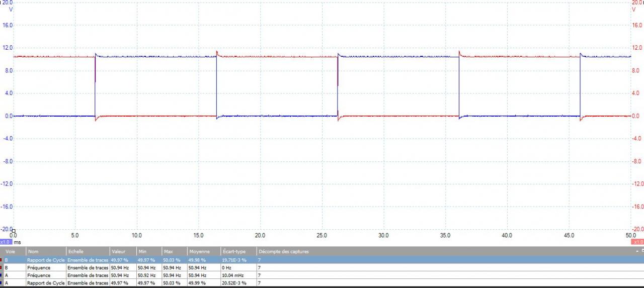644x288 pixels.
Task: Click the Echelle column header
Action: click(x=88, y=251)
